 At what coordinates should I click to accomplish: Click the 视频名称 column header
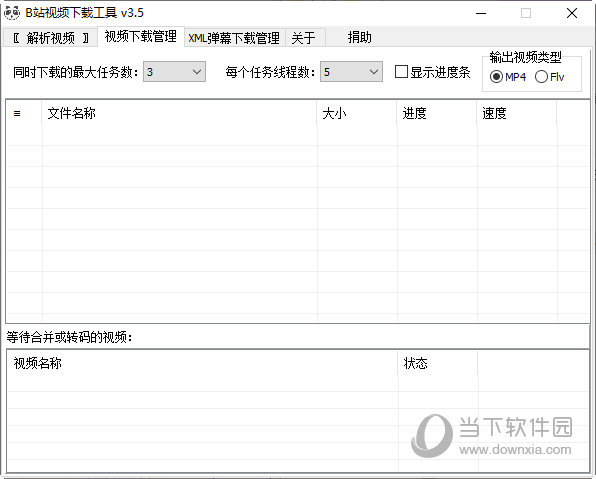pyautogui.click(x=203, y=363)
